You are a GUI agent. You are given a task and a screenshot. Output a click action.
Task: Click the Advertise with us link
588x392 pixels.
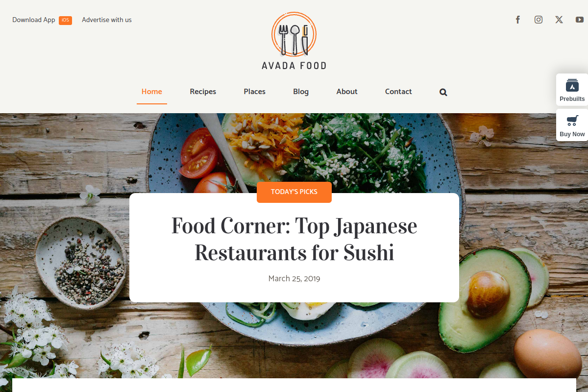click(x=107, y=20)
